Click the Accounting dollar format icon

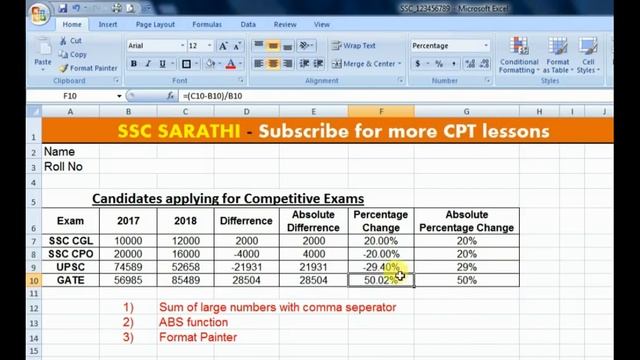point(418,64)
